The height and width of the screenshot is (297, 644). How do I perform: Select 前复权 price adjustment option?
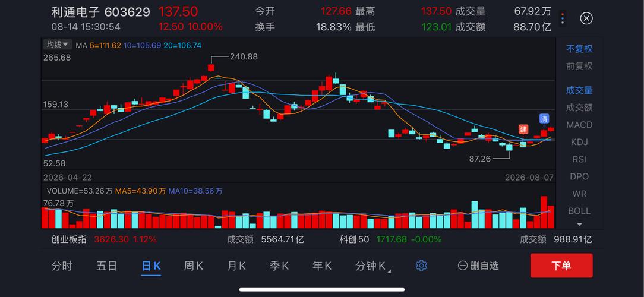tap(579, 66)
